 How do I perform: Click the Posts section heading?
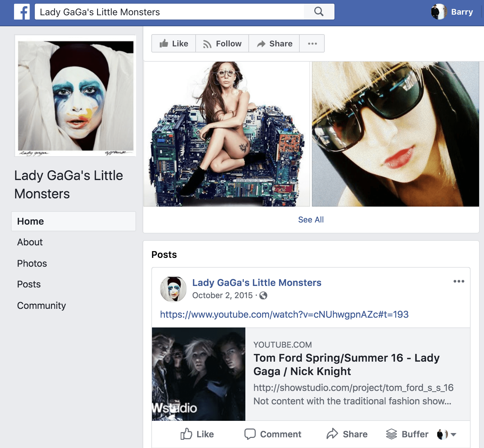[x=164, y=255]
